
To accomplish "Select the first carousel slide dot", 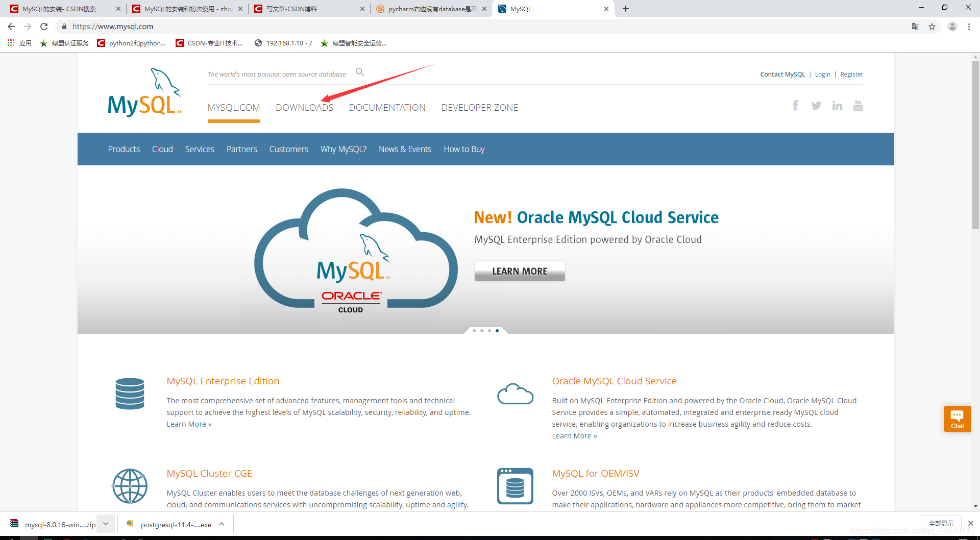I will click(474, 331).
